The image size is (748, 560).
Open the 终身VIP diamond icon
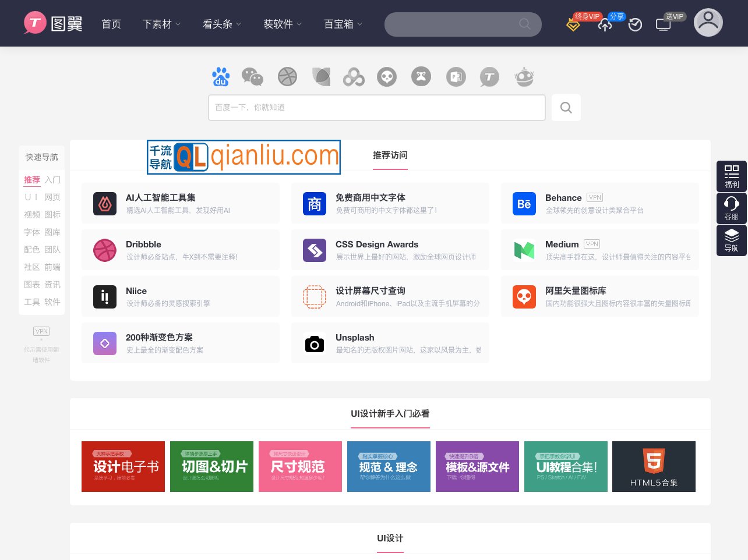[573, 24]
